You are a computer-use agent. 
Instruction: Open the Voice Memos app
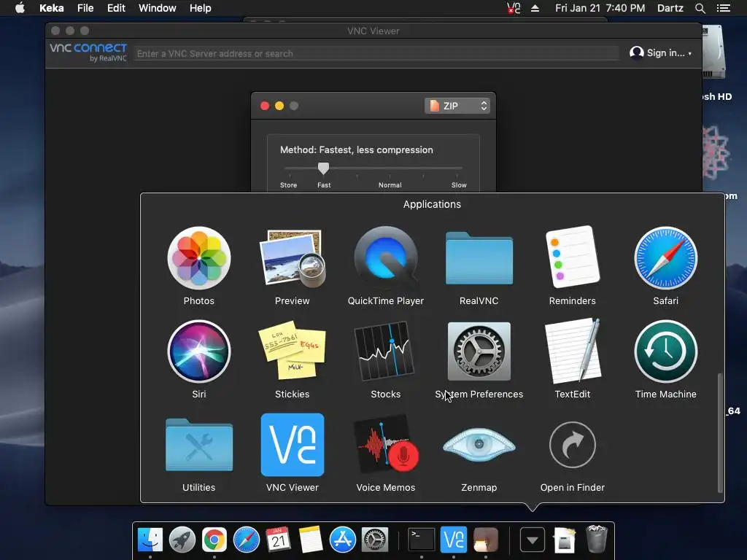pyautogui.click(x=386, y=445)
